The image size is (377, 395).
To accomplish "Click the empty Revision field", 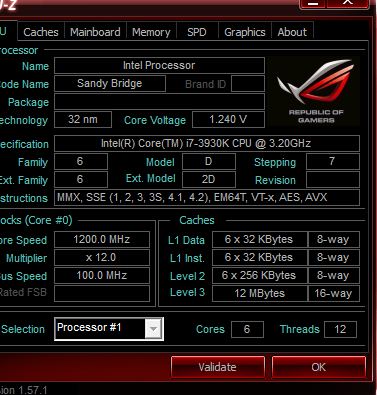I will click(333, 180).
